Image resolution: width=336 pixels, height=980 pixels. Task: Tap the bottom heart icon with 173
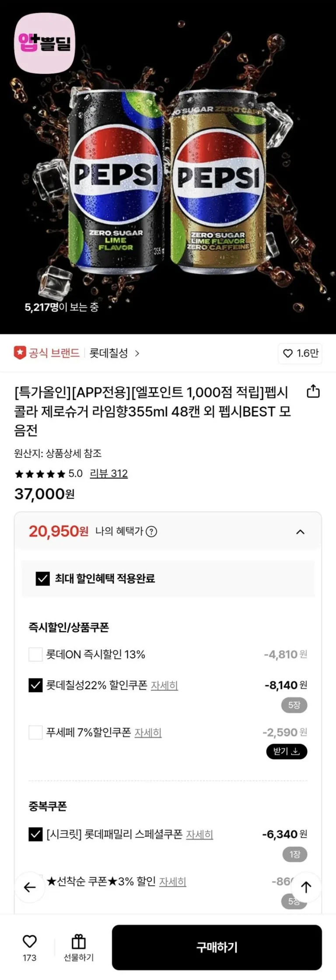click(x=29, y=942)
